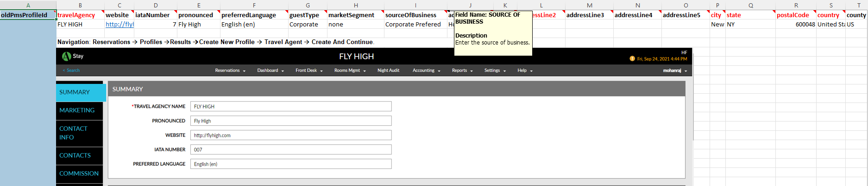This screenshot has height=186, width=868.
Task: Expand the Rooms Mgmt menu
Action: 350,71
